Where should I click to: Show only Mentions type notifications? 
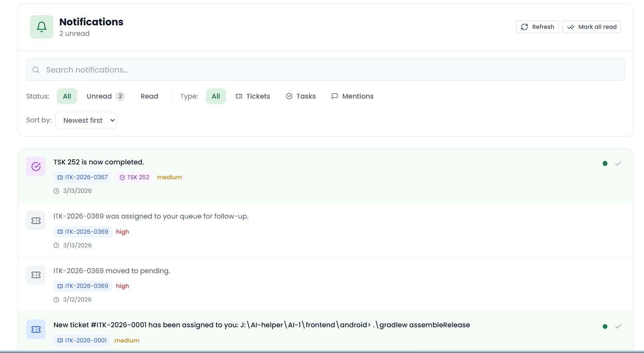352,96
